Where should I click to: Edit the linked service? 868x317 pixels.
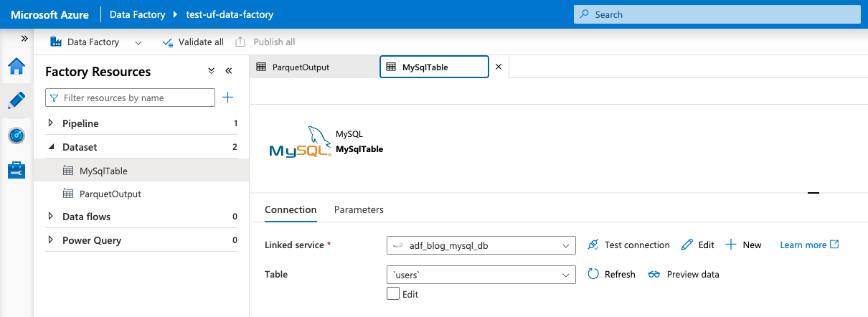698,245
